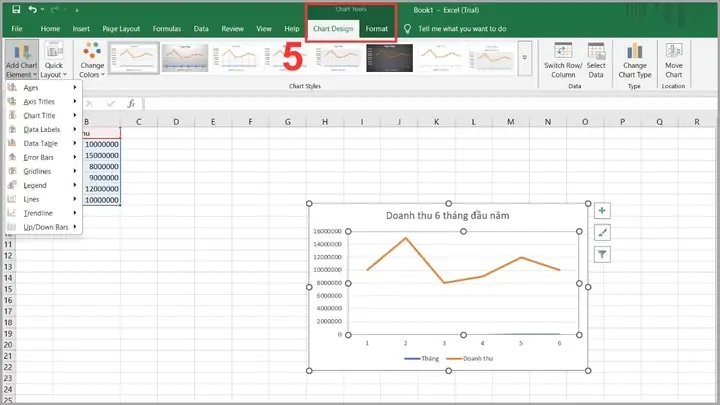This screenshot has height=405, width=720.
Task: Select row 15 header
Action: click(8, 289)
